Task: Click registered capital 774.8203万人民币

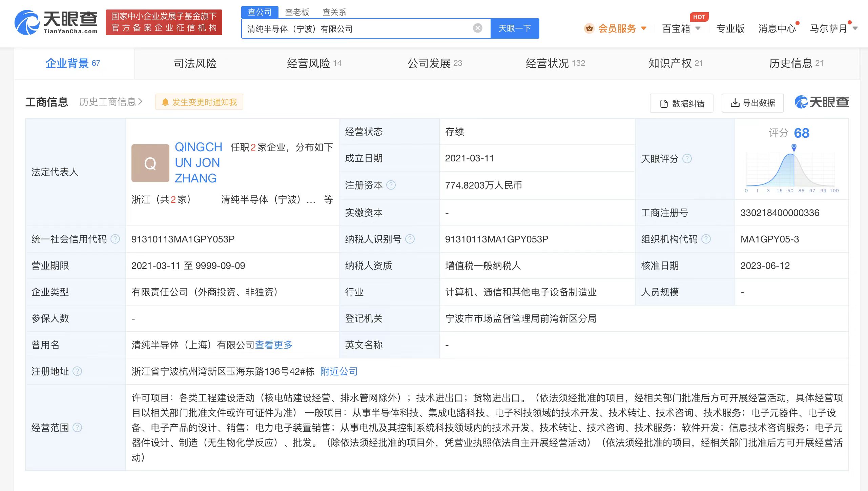Action: click(483, 185)
